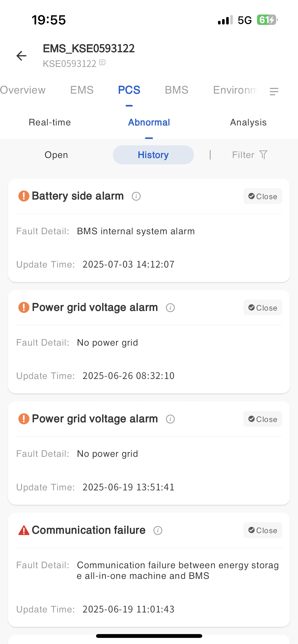Tap info icon on the 2025-06-19 Power grid voltage alarm

tap(170, 419)
